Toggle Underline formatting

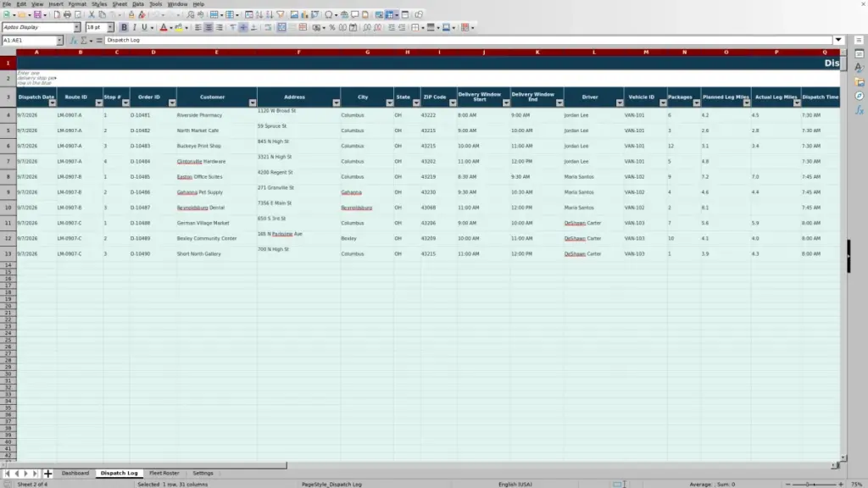[x=144, y=27]
